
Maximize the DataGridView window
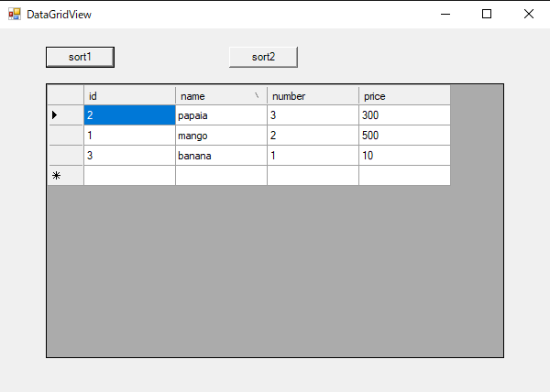click(487, 14)
